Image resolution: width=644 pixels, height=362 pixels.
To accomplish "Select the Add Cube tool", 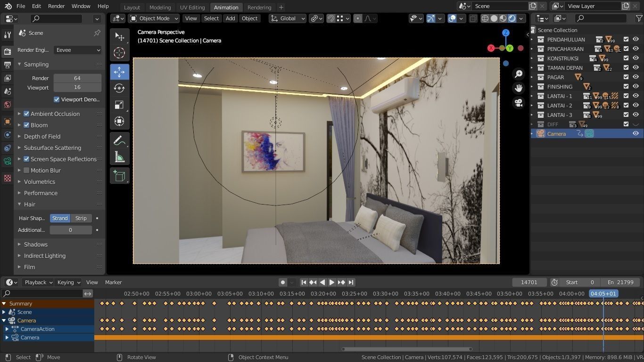I will click(x=119, y=176).
